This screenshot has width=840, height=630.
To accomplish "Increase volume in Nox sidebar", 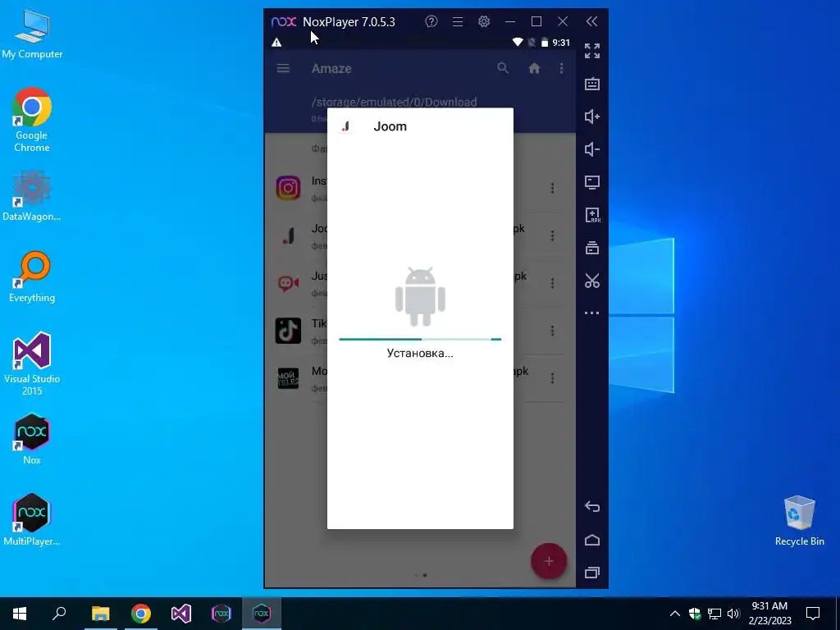I will coord(592,116).
